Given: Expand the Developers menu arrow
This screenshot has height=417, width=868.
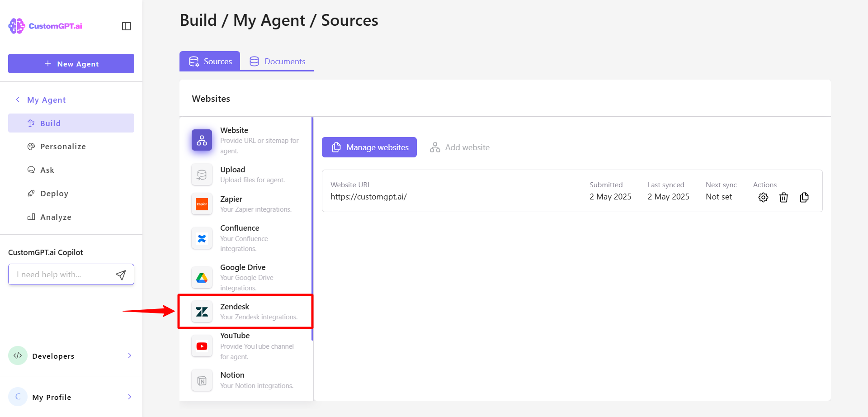Looking at the screenshot, I should [130, 355].
